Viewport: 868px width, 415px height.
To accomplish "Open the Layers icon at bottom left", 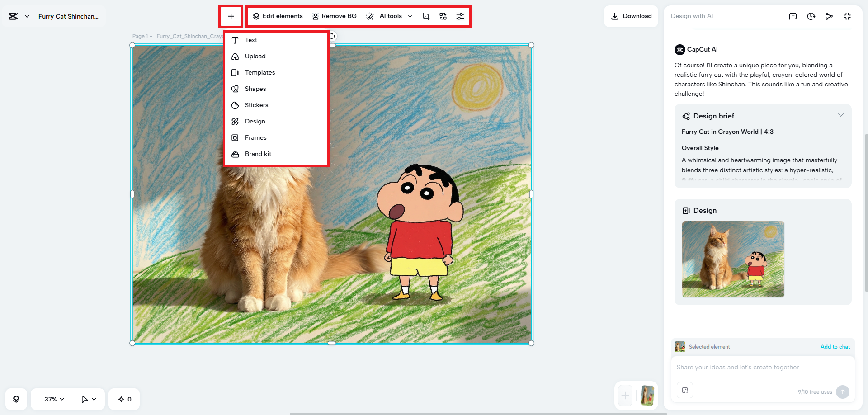I will coord(16,399).
